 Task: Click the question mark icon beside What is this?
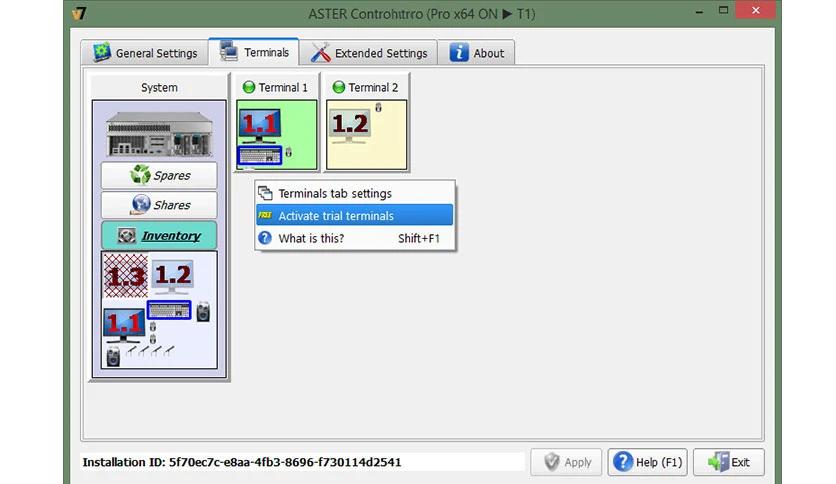(265, 238)
